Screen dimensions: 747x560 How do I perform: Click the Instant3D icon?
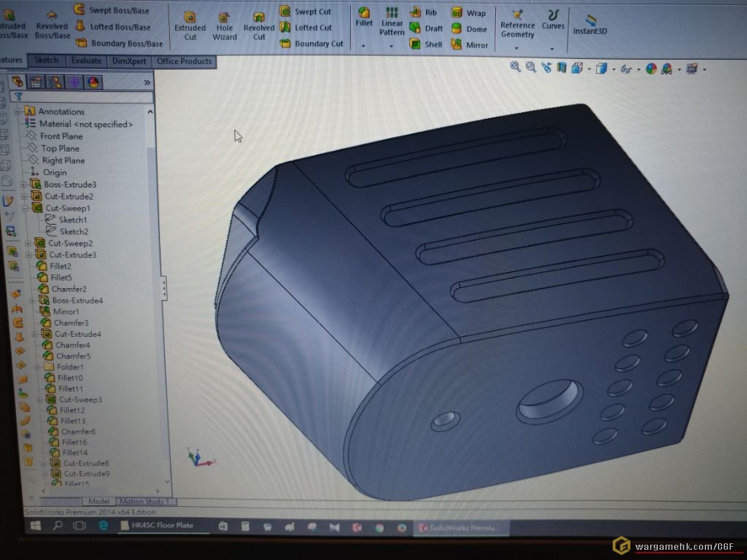coord(589,25)
